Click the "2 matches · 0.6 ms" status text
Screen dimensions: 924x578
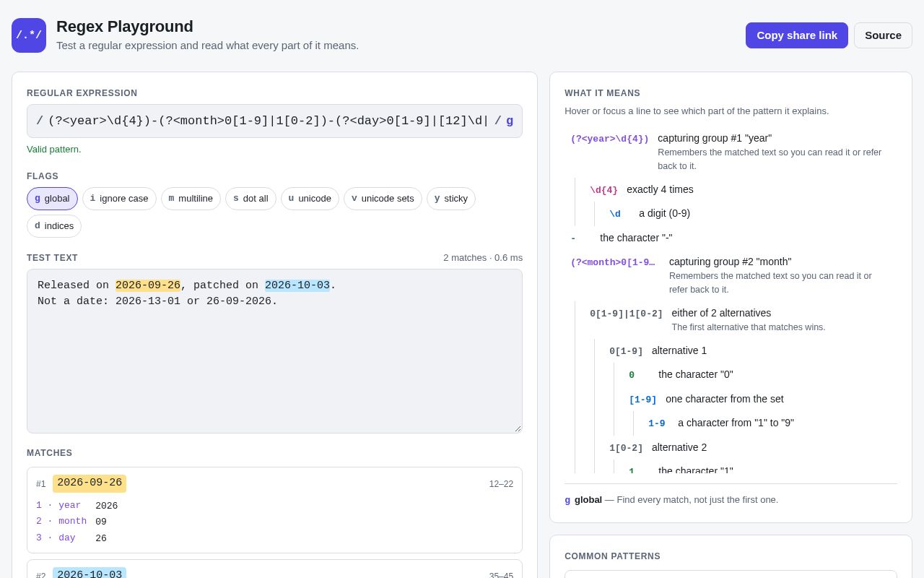coord(483,258)
